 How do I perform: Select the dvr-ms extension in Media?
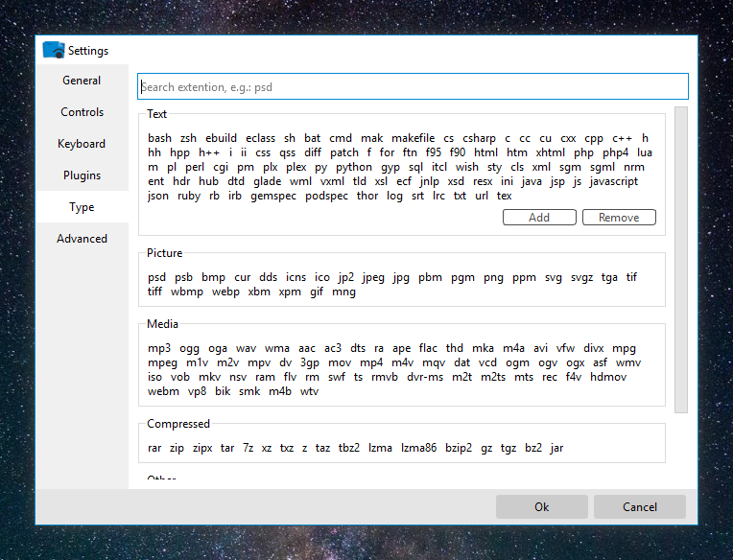pyautogui.click(x=425, y=378)
